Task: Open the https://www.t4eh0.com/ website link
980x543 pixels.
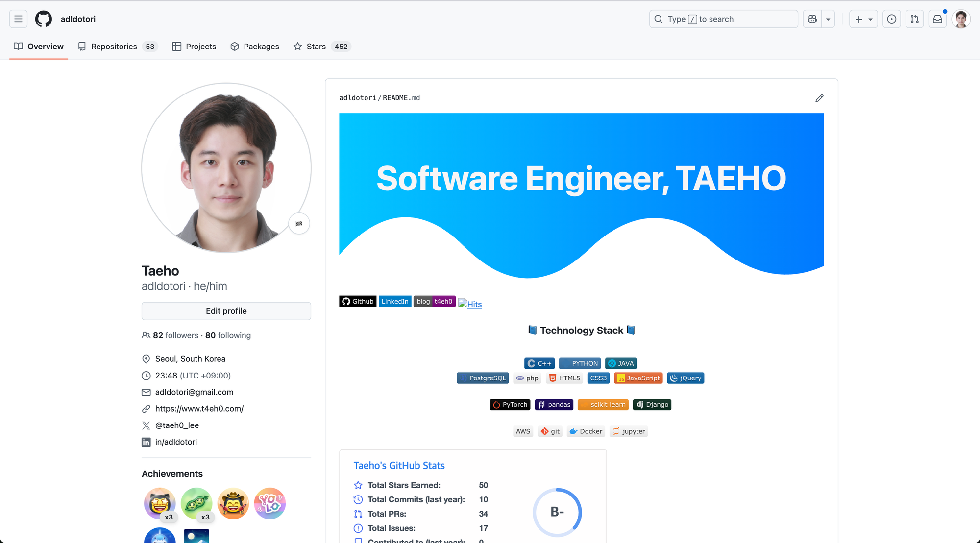Action: tap(199, 409)
